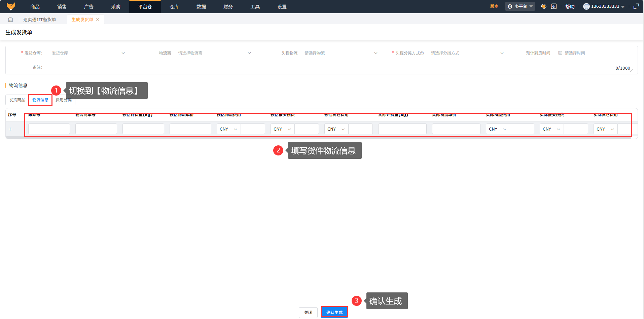Switch to the 速卖通JIT备货单 tab
Viewport: 644px width, 319px height.
point(40,20)
